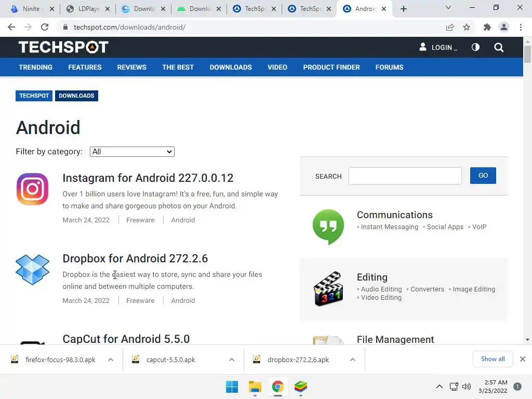Open the Chrome three-dot menu

point(521,27)
